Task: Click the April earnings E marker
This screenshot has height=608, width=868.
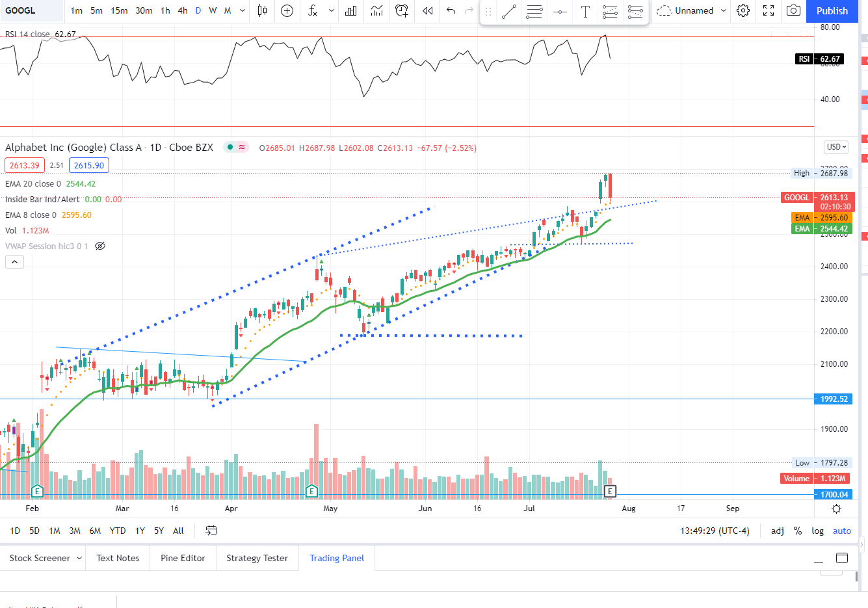Action: [x=311, y=491]
